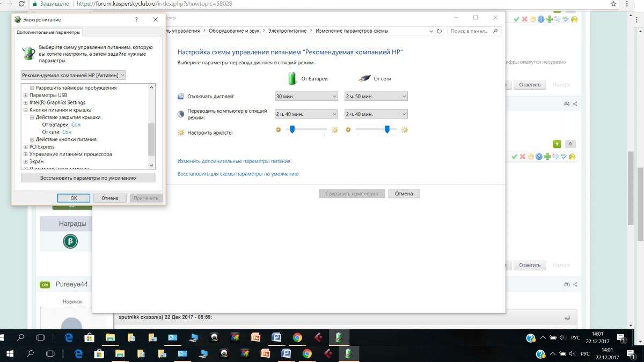Collapse the "Кнопки питания и крышка" node
Viewport: 644px width, 362px height.
(26, 110)
